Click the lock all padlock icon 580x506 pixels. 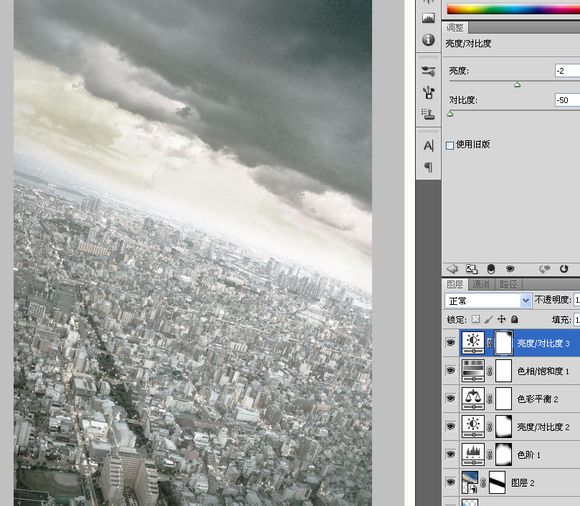tap(514, 319)
